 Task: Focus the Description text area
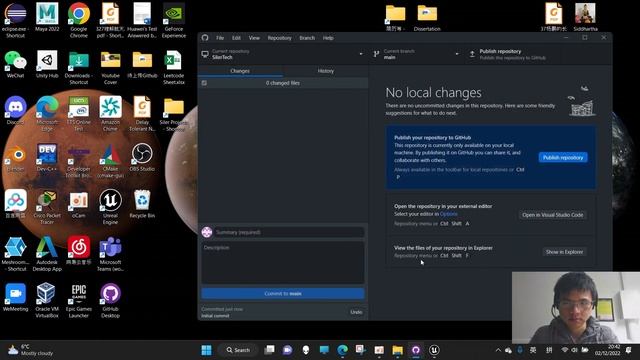pyautogui.click(x=283, y=262)
